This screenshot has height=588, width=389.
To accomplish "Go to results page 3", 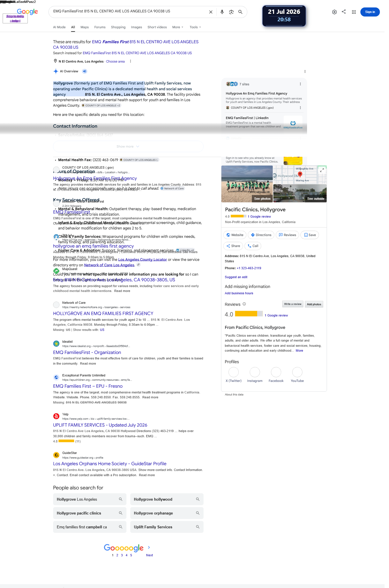I will tap(122, 555).
